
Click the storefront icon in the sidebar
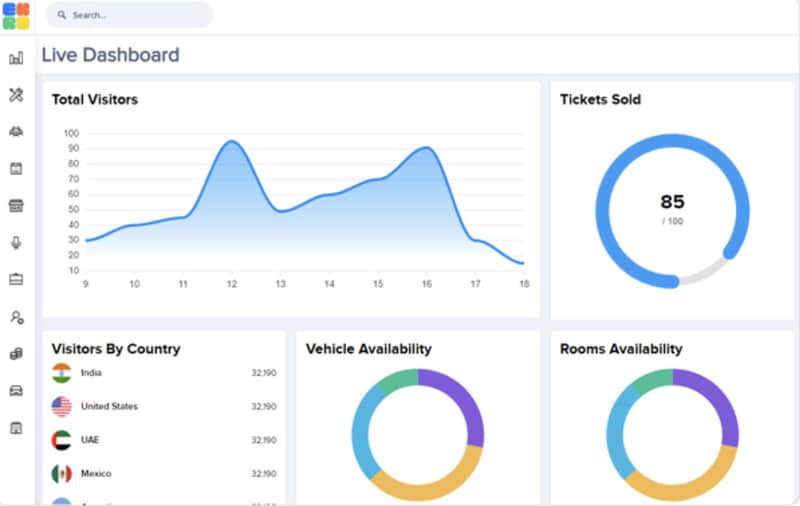click(x=16, y=206)
